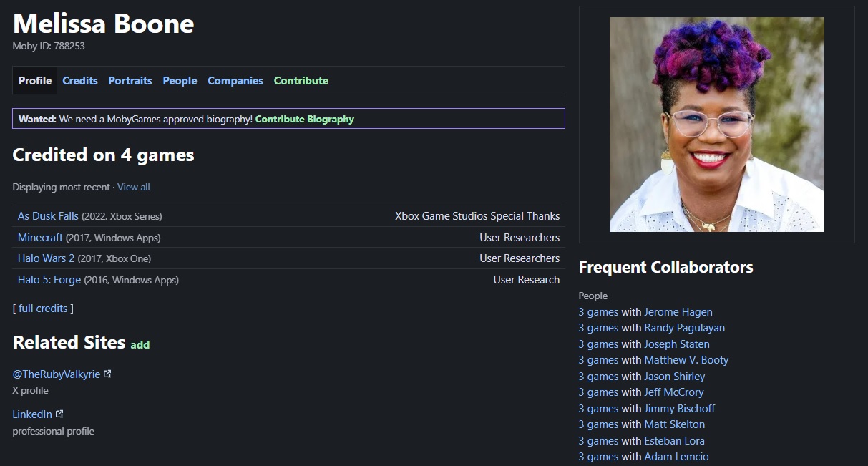Click 3 games link beside Jimmy Bischoff
868x466 pixels.
598,409
